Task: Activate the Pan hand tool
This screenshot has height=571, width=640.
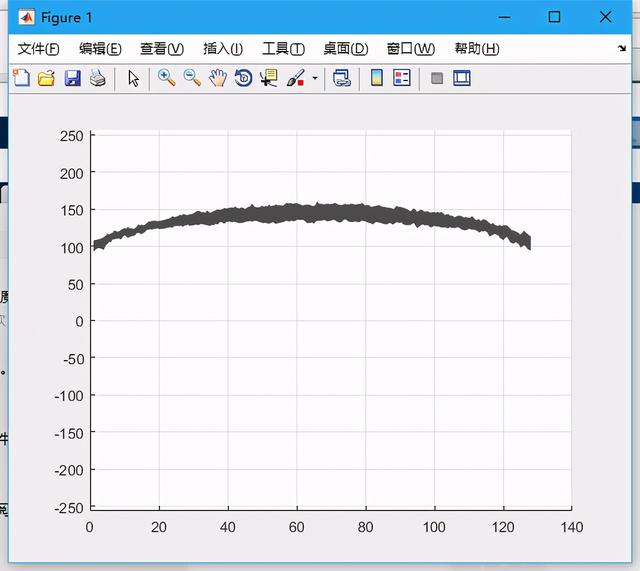Action: pos(217,78)
